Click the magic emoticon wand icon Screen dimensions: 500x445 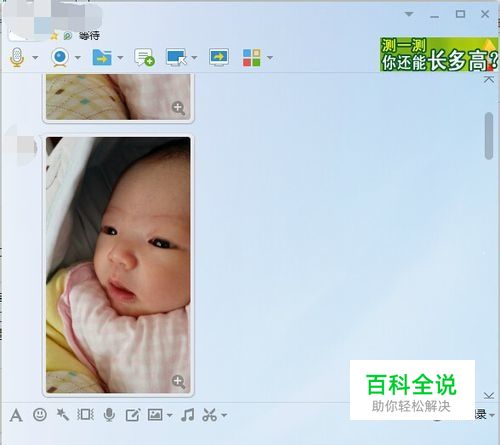coord(62,415)
